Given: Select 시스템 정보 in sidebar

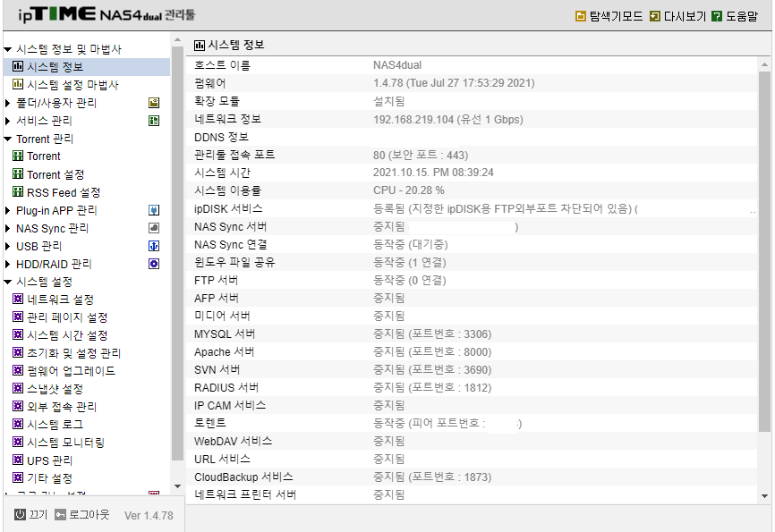Looking at the screenshot, I should (x=55, y=67).
